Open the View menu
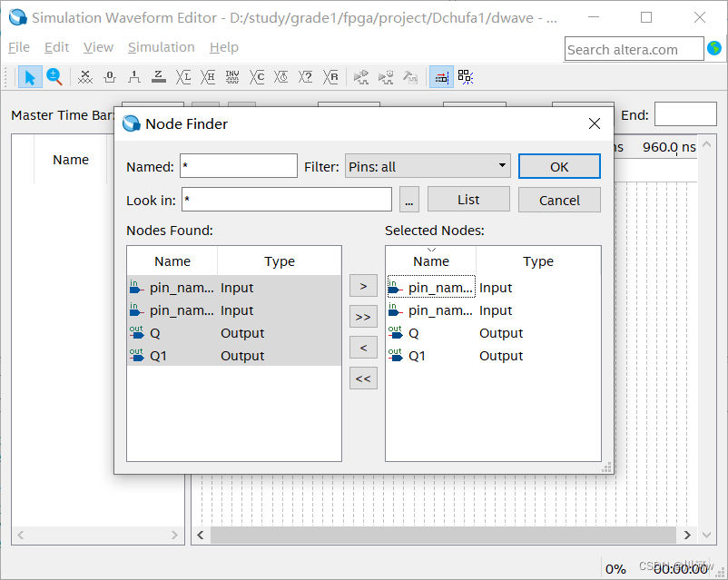 click(x=98, y=47)
